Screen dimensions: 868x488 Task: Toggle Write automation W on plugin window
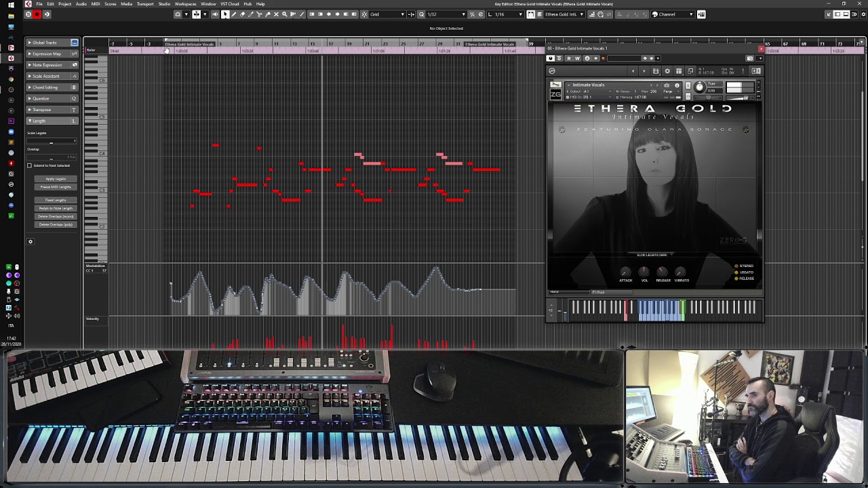(x=578, y=58)
